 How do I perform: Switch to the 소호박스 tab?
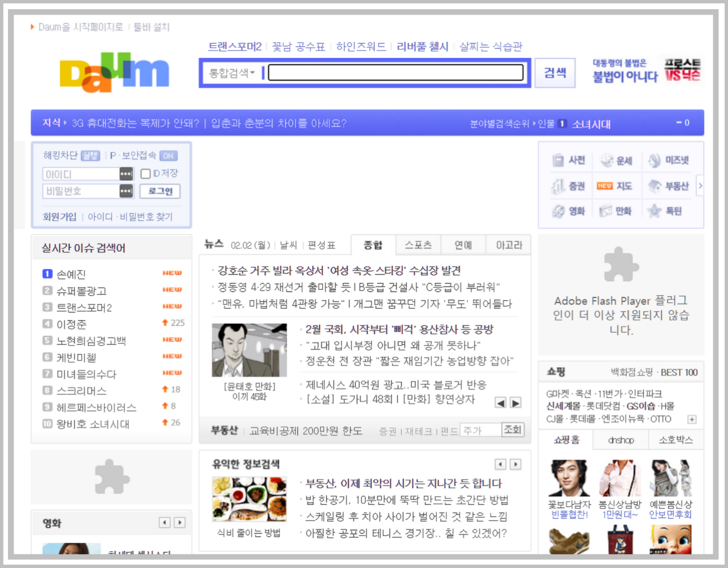click(x=676, y=440)
